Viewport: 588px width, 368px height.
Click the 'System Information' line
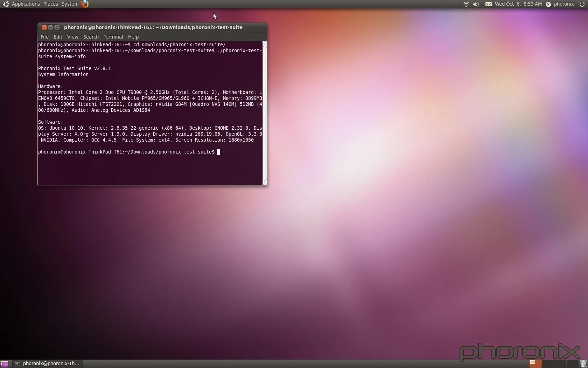pyautogui.click(x=63, y=74)
